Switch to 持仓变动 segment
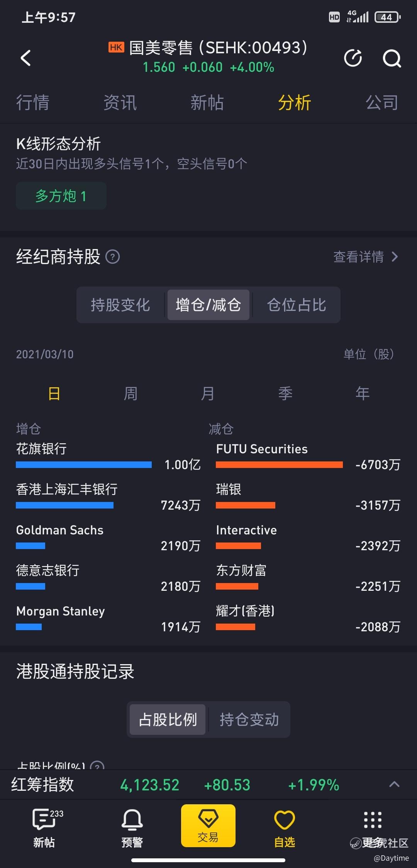This screenshot has height=868, width=417. 249,719
